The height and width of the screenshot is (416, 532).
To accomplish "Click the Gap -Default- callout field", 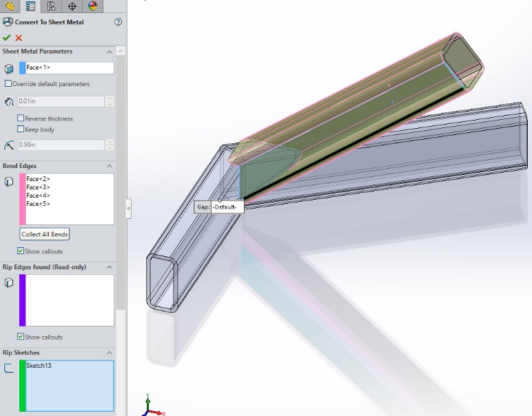I will tap(227, 207).
